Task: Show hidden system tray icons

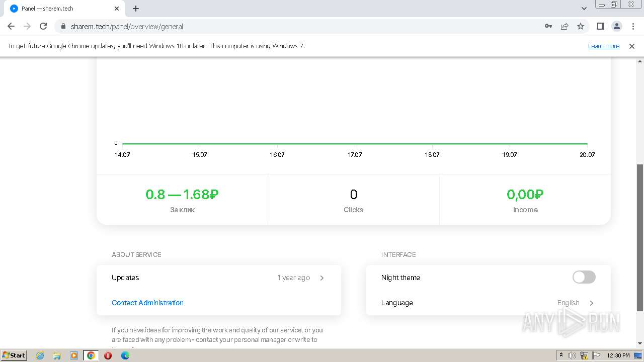Action: pos(561,355)
